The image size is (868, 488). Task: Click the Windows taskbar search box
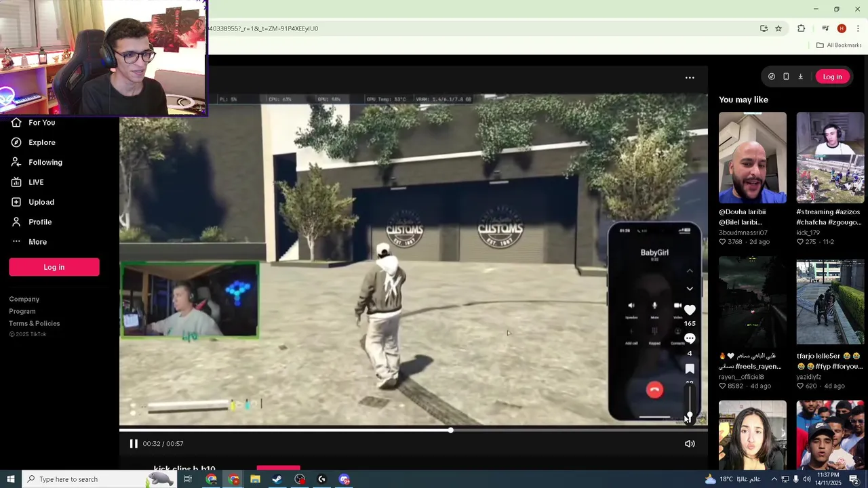(x=98, y=479)
